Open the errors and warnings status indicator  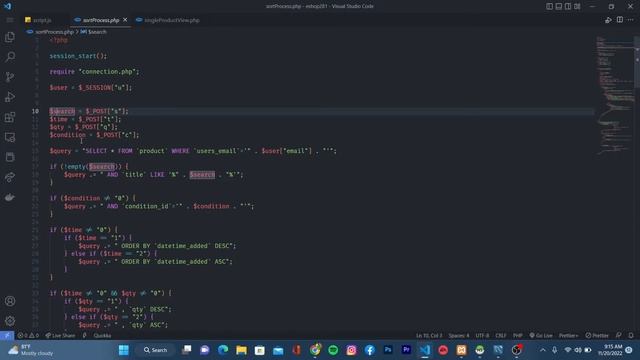click(x=28, y=336)
